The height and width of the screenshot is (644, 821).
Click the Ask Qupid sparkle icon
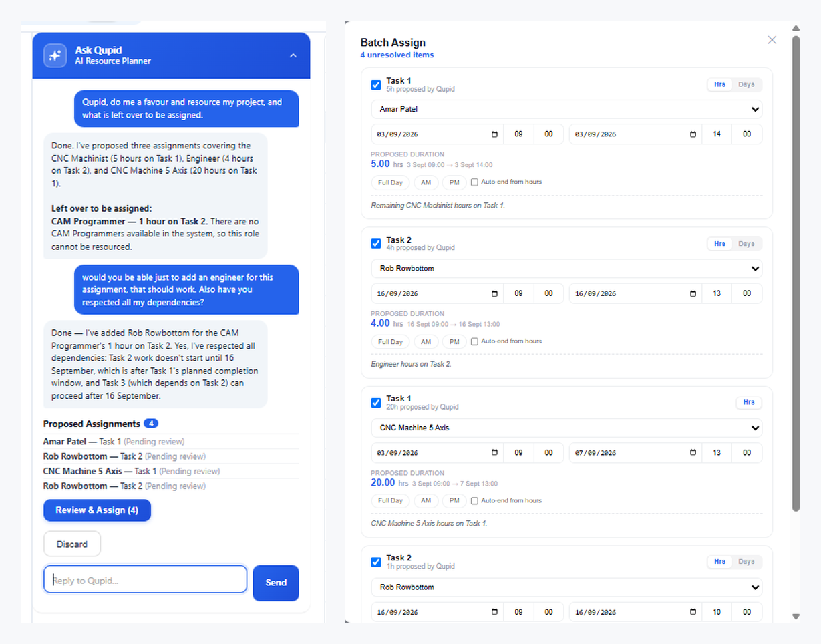[55, 55]
